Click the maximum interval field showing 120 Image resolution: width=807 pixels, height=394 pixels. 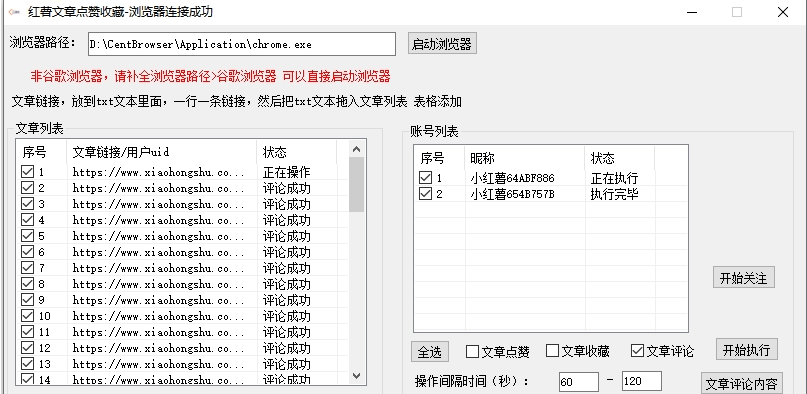click(642, 381)
